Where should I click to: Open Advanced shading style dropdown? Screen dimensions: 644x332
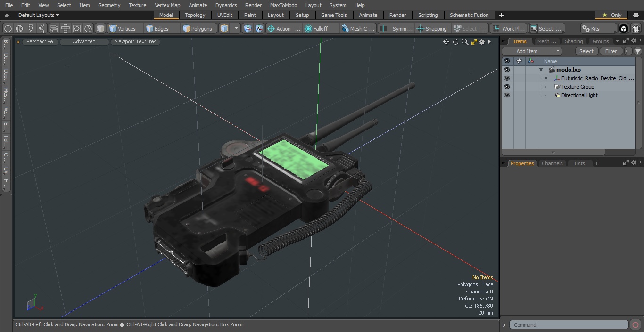(x=84, y=41)
